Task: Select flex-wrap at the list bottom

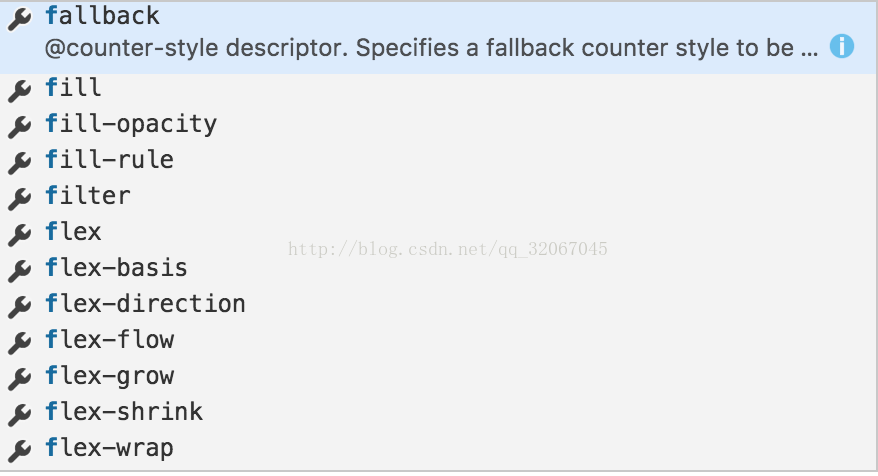Action: 438,448
